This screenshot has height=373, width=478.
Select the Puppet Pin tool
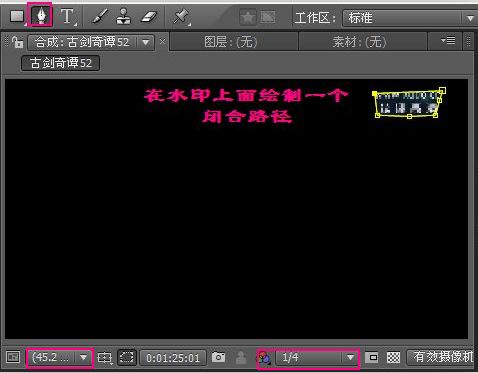coord(181,17)
